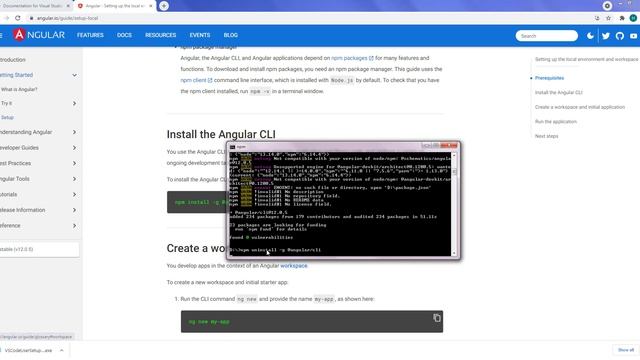
Task: Open the RESOURCES menu item
Action: [160, 35]
